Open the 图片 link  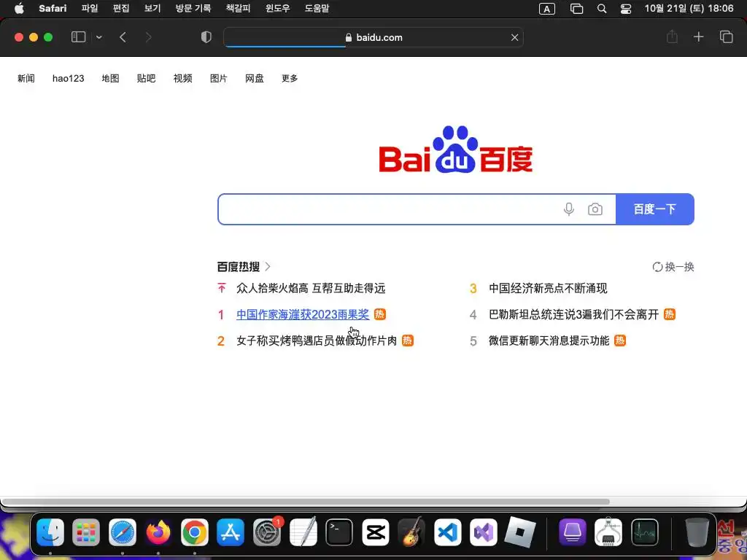click(219, 78)
